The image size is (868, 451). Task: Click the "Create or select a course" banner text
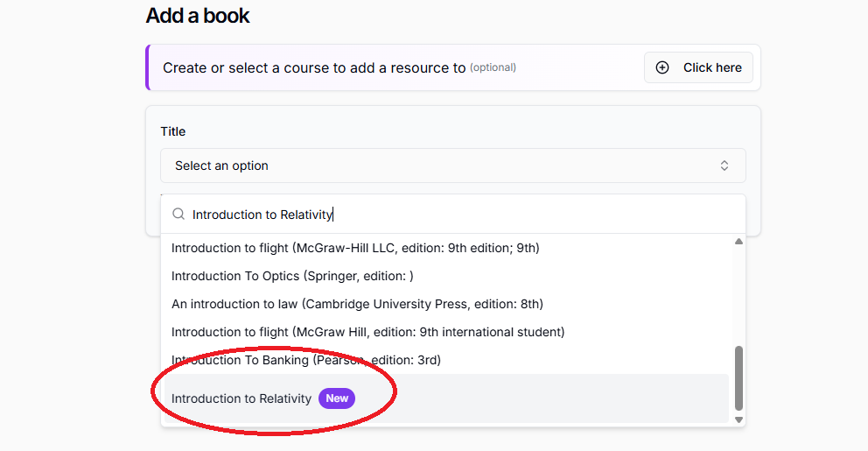point(314,67)
